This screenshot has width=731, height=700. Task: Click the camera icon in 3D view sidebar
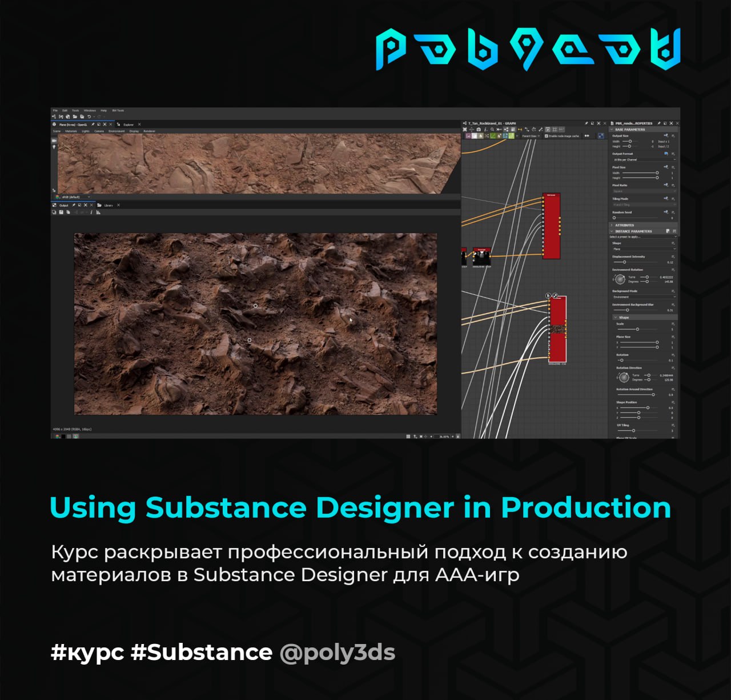coord(54,140)
